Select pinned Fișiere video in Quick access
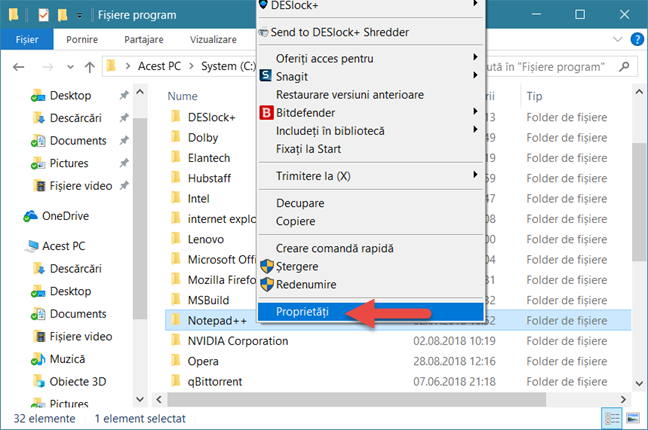This screenshot has height=430, width=648. click(81, 186)
